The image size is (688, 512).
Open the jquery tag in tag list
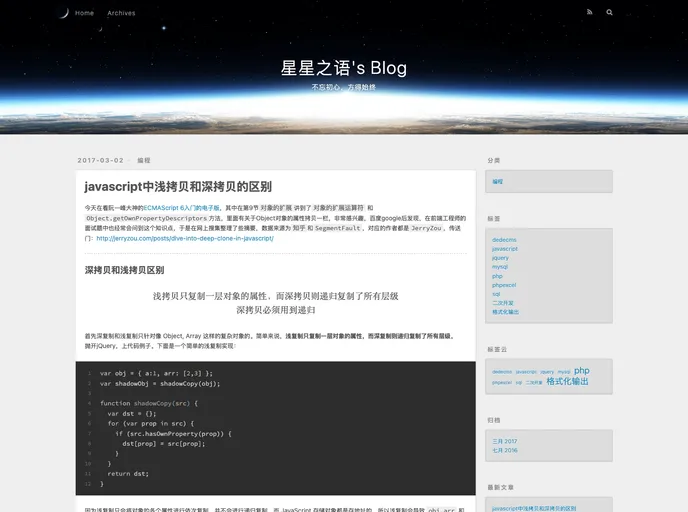tap(500, 258)
